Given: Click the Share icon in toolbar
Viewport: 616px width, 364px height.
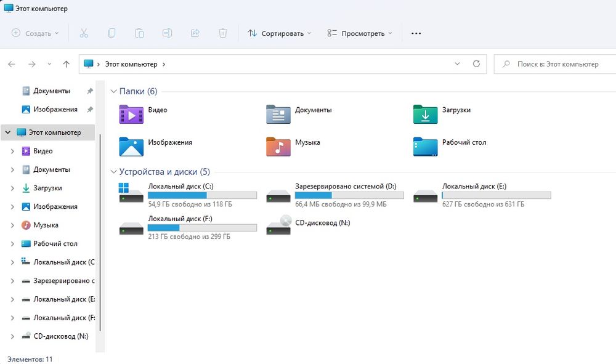Looking at the screenshot, I should (x=195, y=33).
